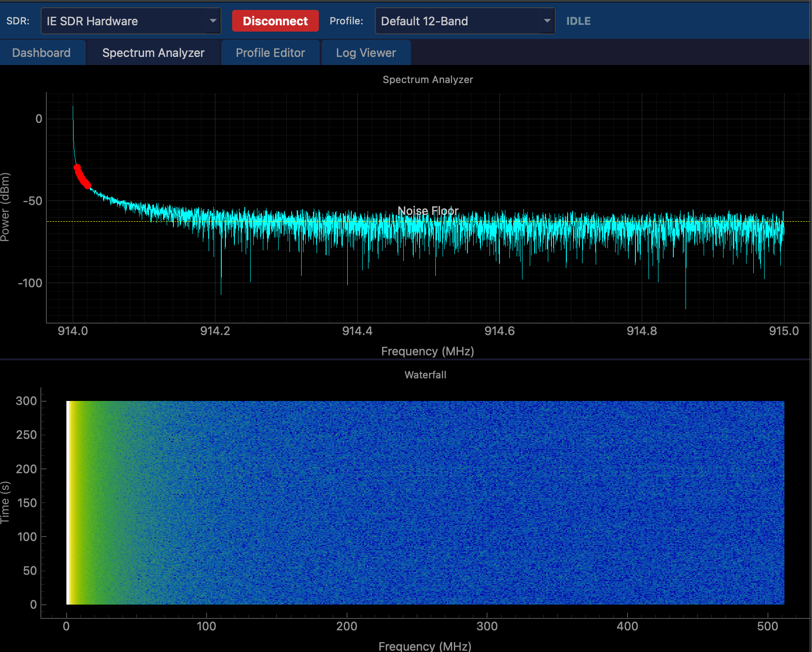Select the Spectrum Analyzer tab

pyautogui.click(x=153, y=52)
